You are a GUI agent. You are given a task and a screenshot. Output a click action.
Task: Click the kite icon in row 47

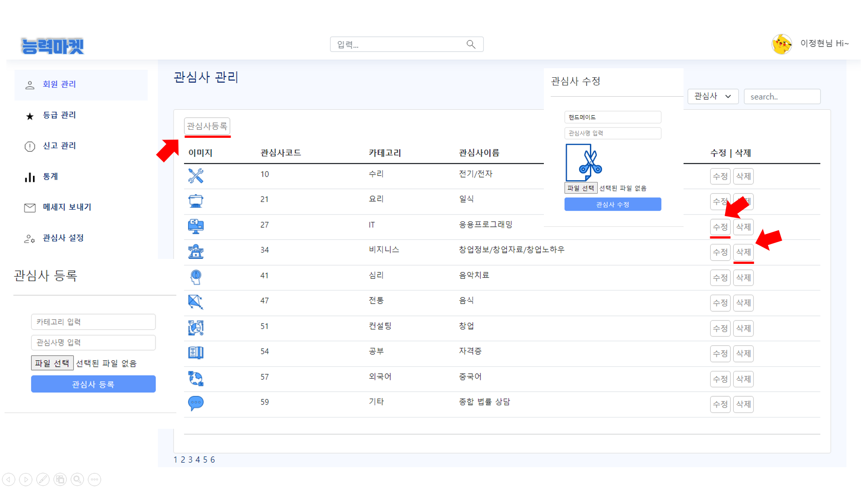(x=196, y=302)
